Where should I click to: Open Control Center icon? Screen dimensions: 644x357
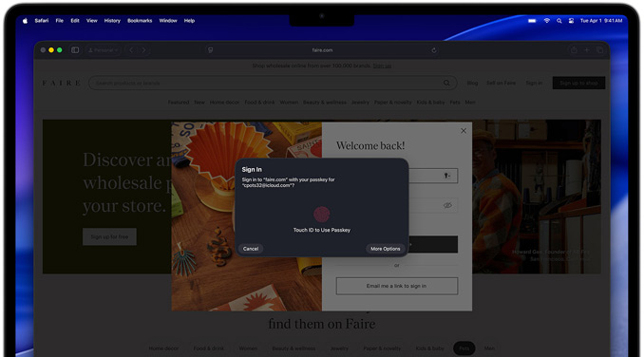click(571, 21)
